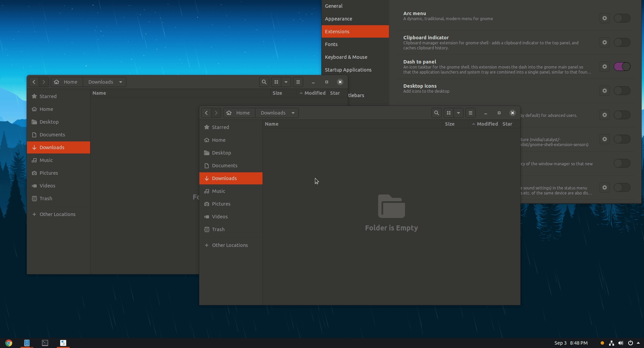
Task: Open Other Locations in back window sidebar
Action: (58, 214)
